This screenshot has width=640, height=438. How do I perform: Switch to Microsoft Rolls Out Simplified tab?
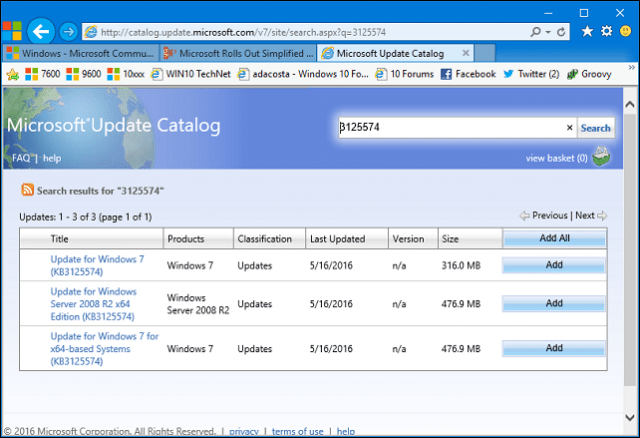pyautogui.click(x=238, y=53)
